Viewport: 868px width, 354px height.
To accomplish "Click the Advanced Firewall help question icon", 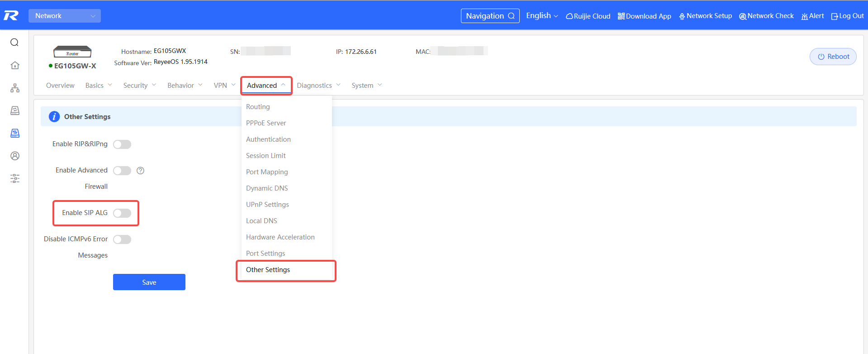I will coord(140,171).
